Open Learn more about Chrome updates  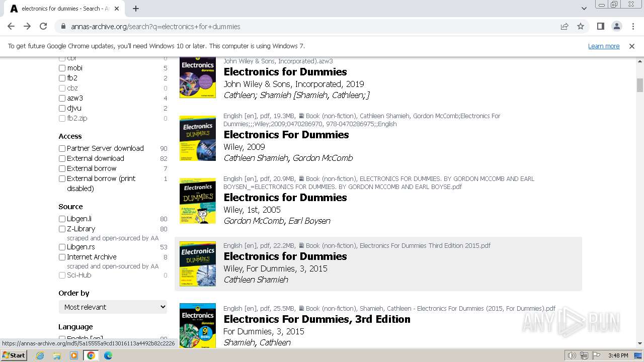(604, 46)
